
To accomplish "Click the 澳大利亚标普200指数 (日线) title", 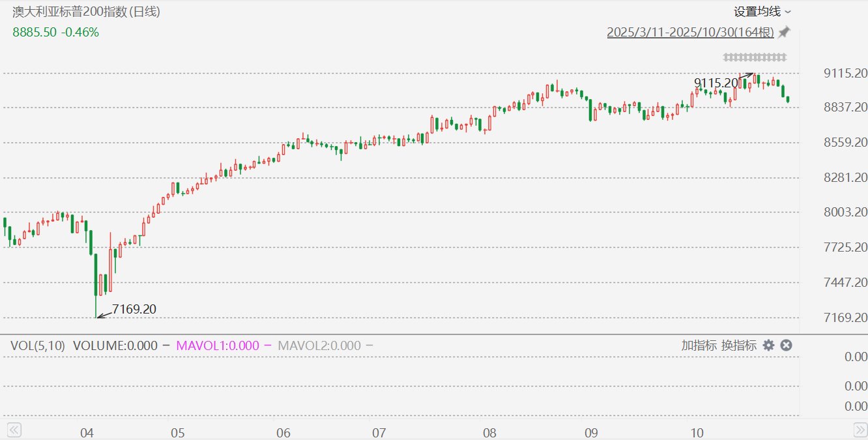I will [86, 12].
